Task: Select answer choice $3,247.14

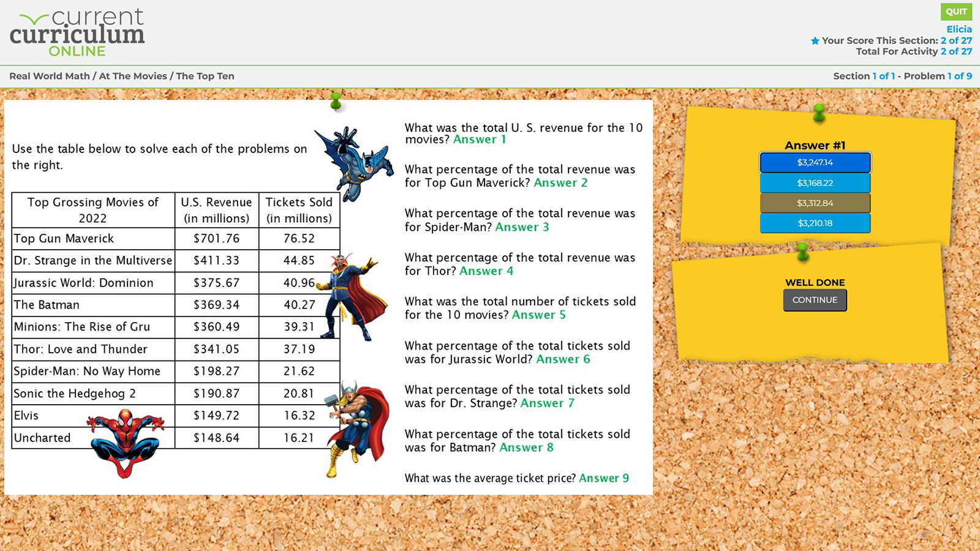Action: pos(815,163)
